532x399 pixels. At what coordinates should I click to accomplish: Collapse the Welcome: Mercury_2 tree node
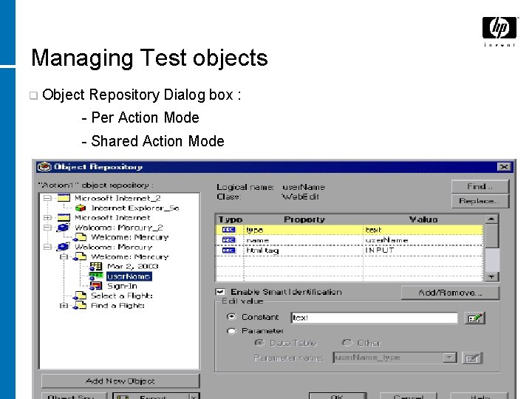(47, 228)
